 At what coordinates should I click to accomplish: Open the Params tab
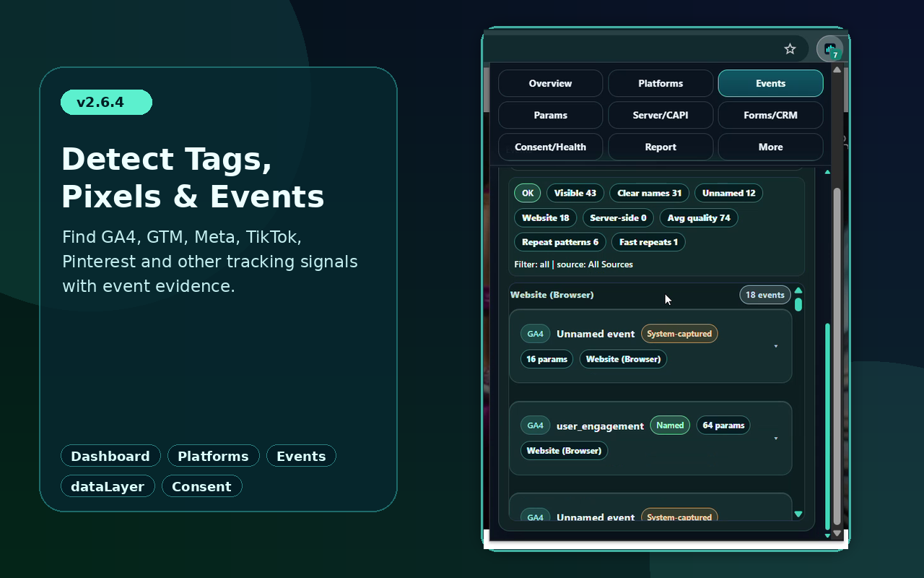[x=550, y=115]
